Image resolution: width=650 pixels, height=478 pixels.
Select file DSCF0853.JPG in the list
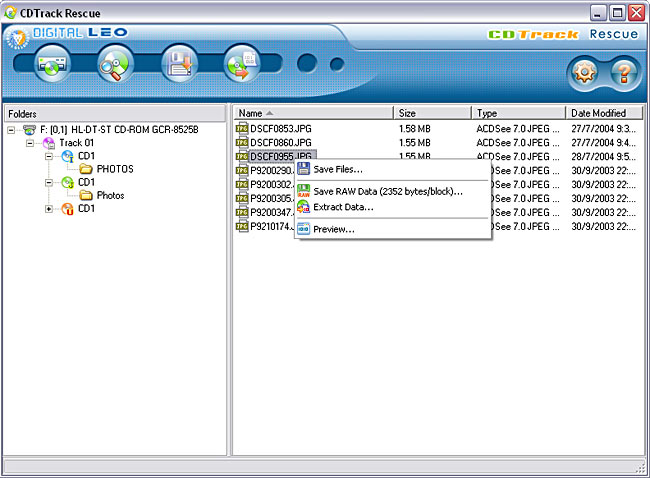[x=281, y=129]
